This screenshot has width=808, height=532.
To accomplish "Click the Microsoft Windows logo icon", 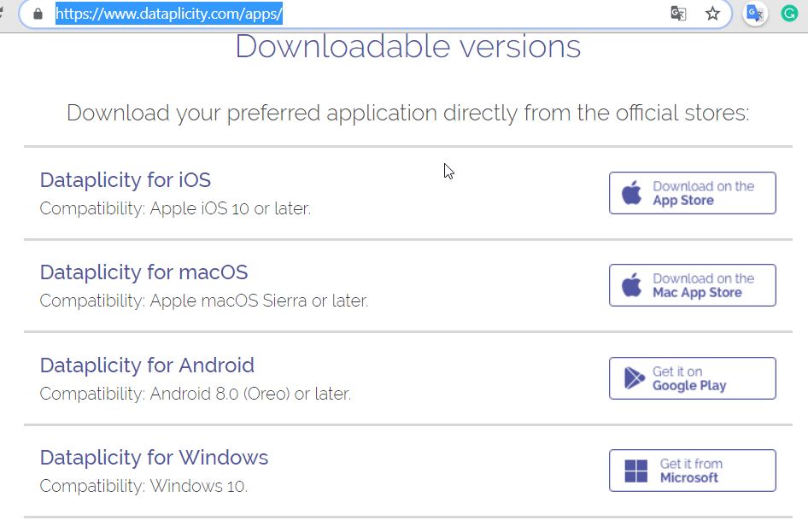I will click(x=635, y=471).
